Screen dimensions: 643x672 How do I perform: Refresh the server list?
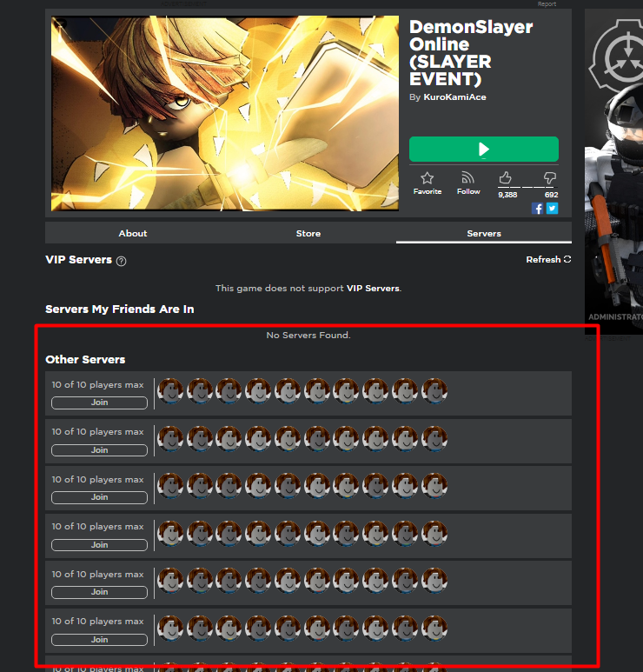coord(548,259)
